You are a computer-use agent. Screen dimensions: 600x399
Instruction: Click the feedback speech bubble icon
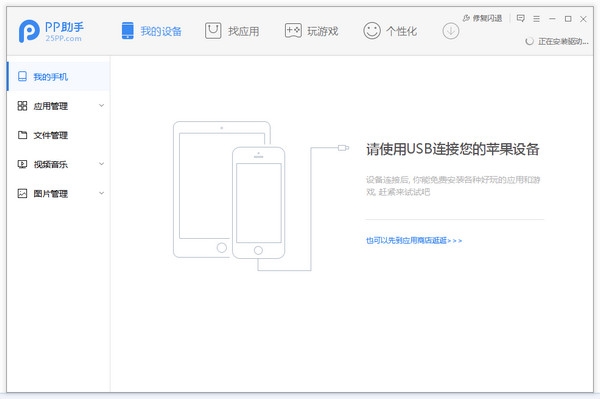(520, 18)
